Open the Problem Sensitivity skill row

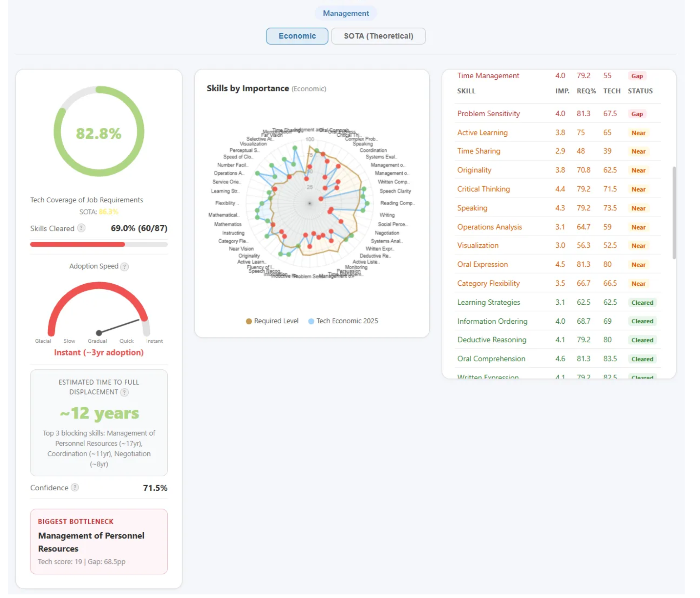click(557, 114)
